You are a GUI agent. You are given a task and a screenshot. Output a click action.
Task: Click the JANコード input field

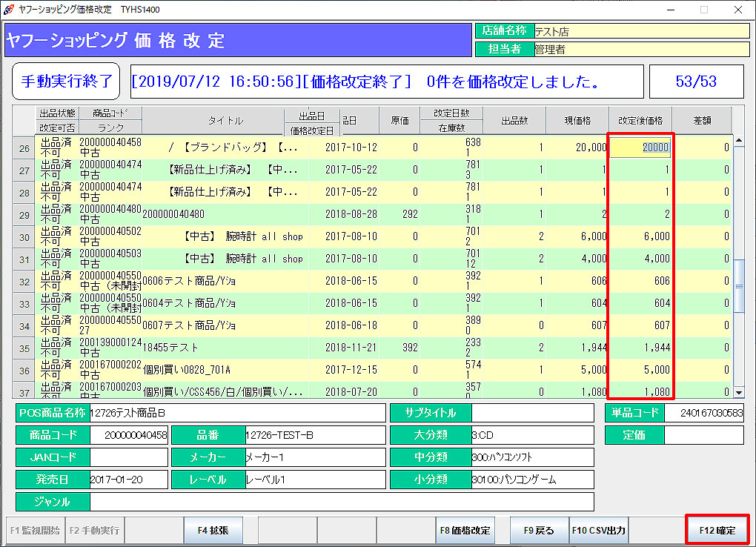point(130,457)
